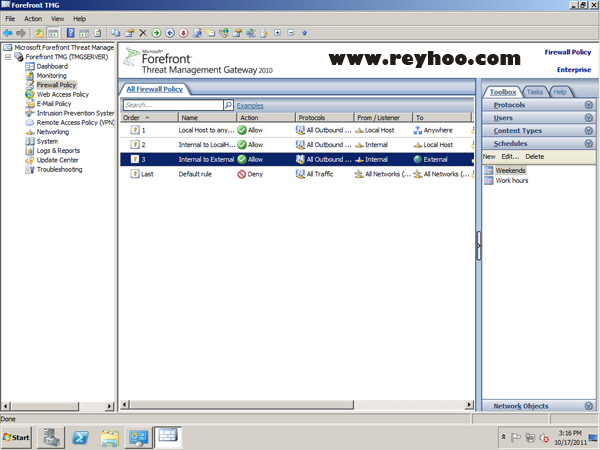Open the Action menu
This screenshot has width=600, height=450.
point(33,19)
